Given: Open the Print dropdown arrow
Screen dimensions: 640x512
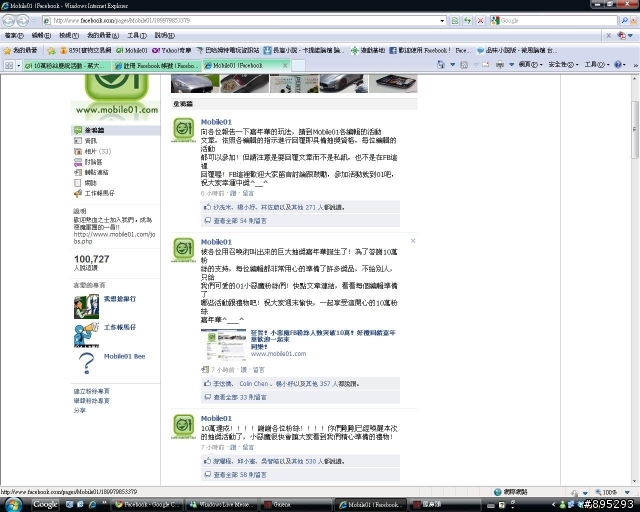Looking at the screenshot, I should pyautogui.click(x=511, y=65).
